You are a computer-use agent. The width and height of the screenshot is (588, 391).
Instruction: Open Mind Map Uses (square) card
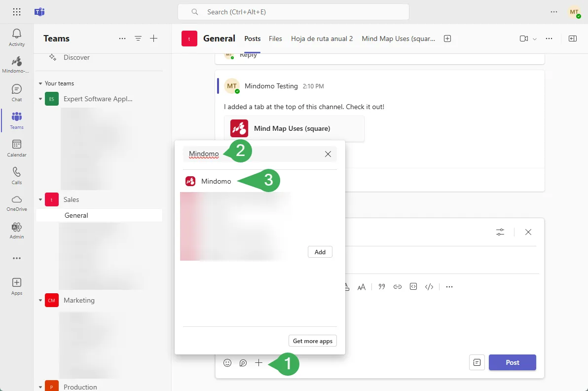click(x=294, y=129)
